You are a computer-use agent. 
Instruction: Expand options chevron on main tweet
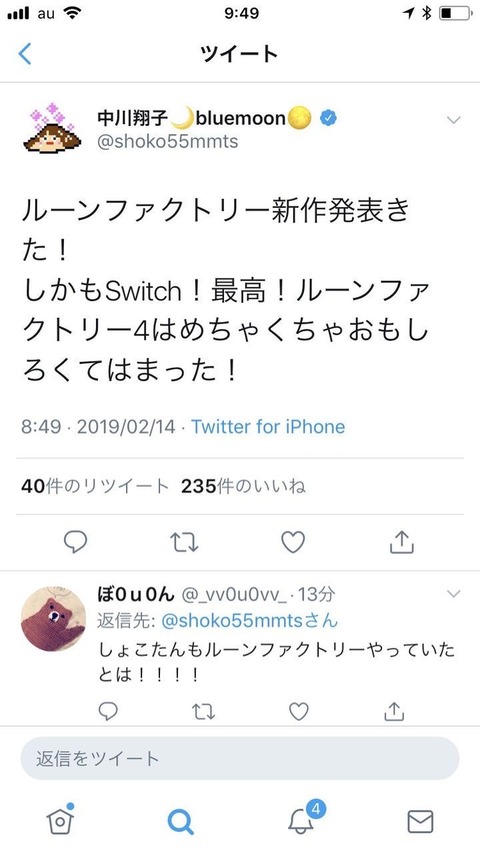tap(453, 120)
